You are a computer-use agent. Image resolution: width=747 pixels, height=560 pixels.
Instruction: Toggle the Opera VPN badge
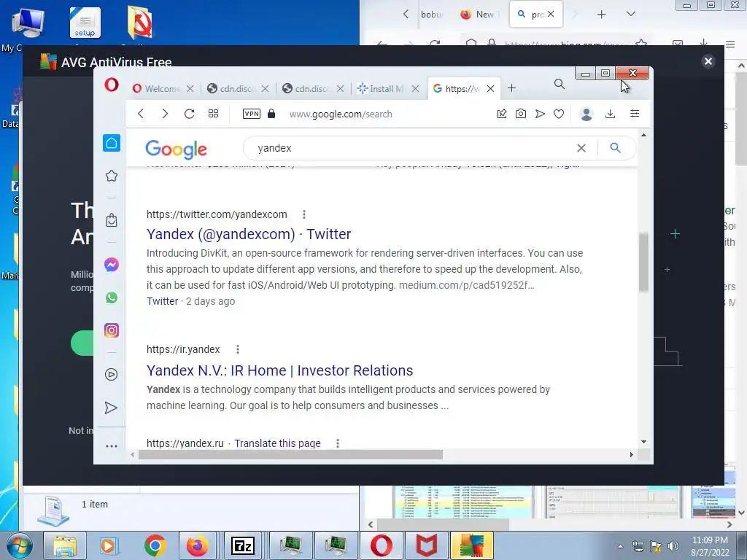[252, 114]
